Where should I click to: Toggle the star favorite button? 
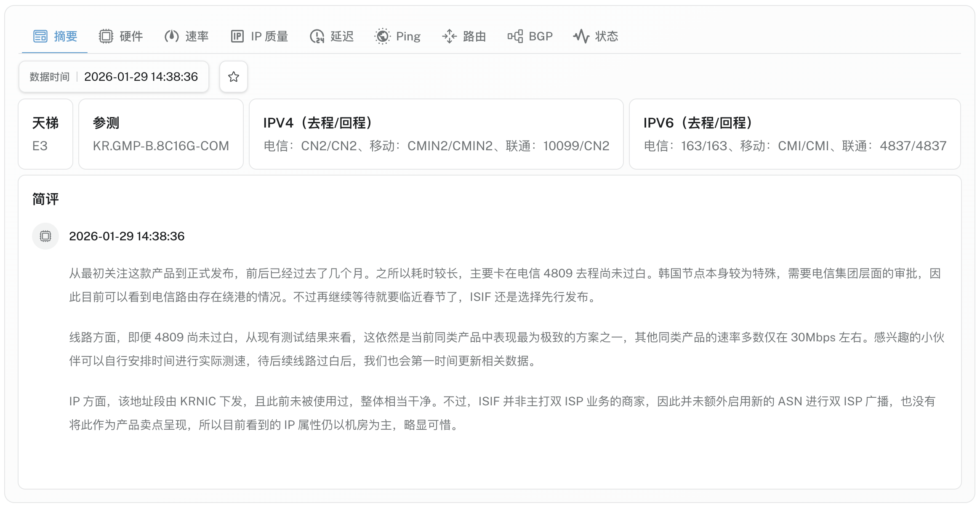coord(234,77)
